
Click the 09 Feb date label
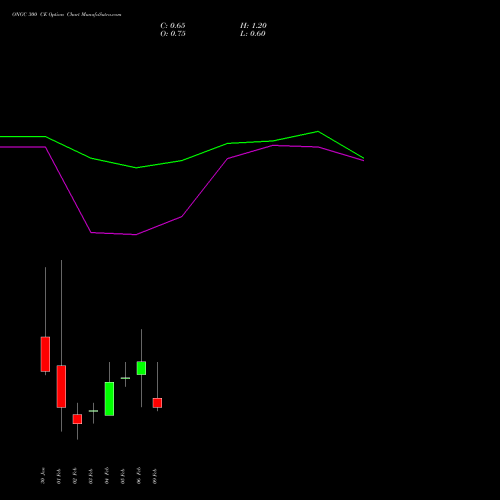point(155,476)
